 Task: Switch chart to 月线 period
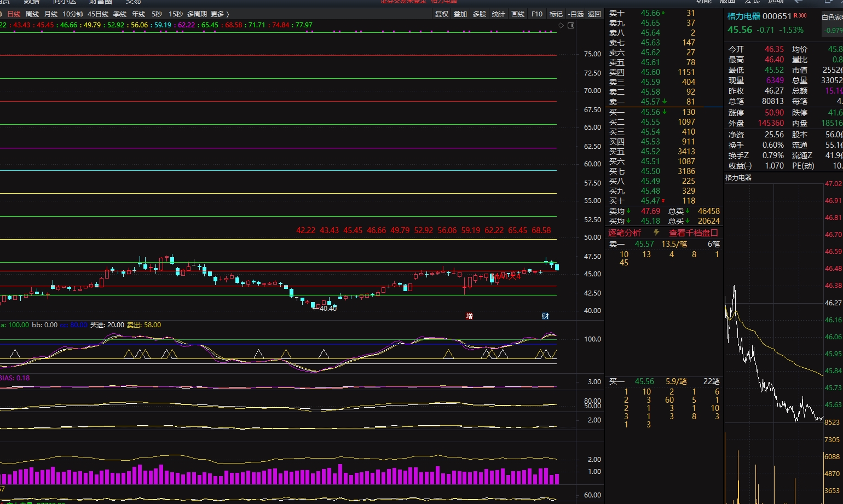[x=51, y=14]
